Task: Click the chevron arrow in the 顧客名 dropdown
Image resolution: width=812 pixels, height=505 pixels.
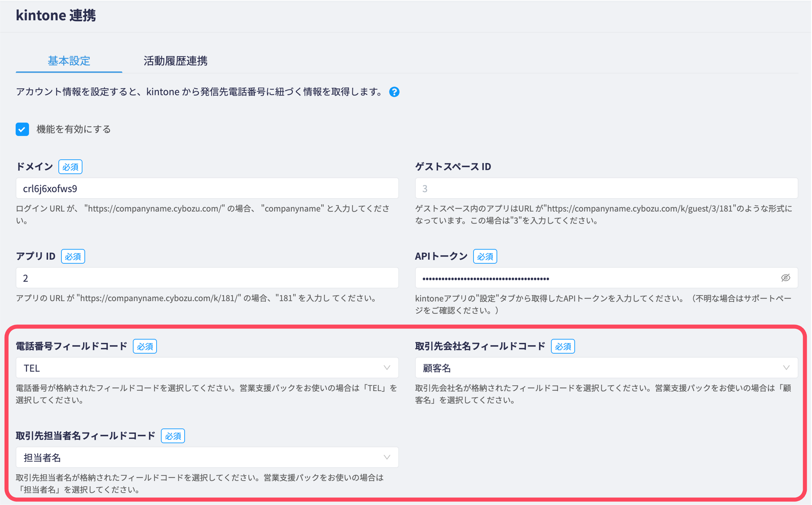Action: [x=786, y=368]
